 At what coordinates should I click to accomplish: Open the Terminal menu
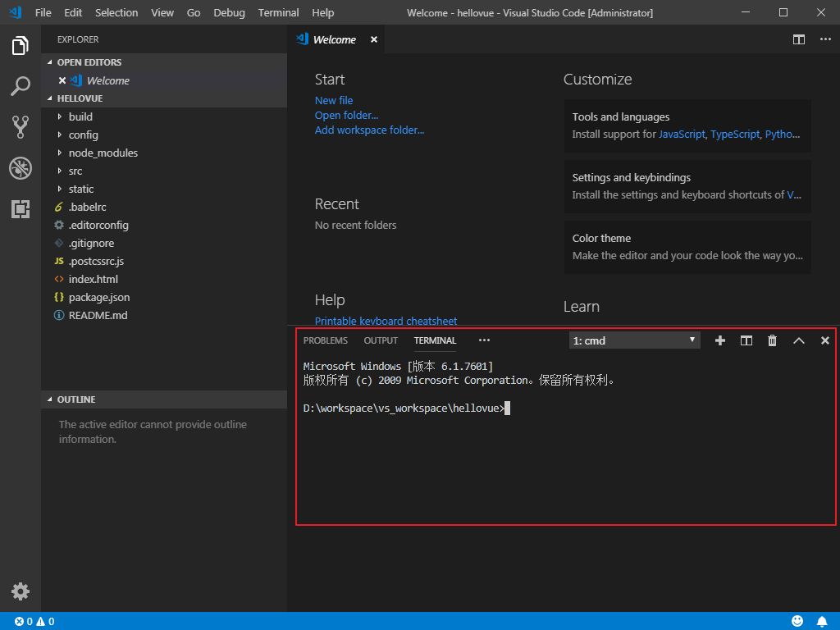point(278,12)
